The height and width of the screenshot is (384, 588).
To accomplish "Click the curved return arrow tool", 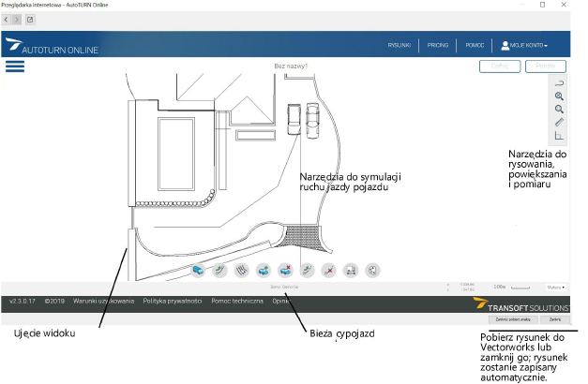I will (559, 83).
